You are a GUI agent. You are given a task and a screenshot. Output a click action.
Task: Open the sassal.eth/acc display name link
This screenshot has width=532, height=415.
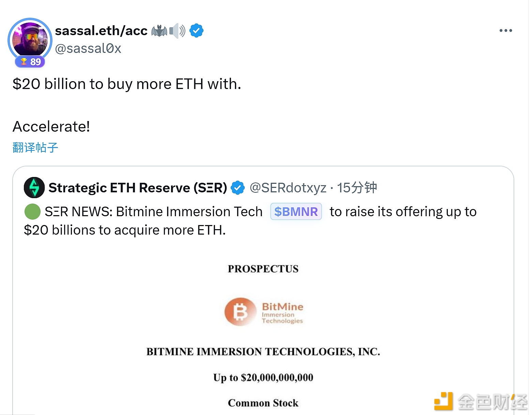coord(101,31)
